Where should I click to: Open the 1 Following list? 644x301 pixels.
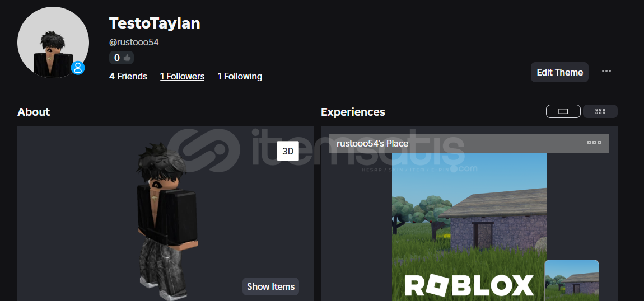(240, 76)
